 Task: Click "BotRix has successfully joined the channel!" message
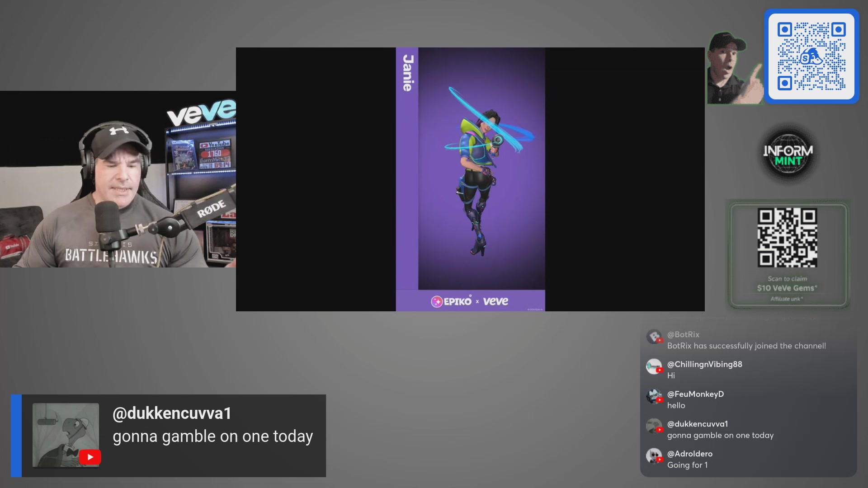(x=746, y=346)
